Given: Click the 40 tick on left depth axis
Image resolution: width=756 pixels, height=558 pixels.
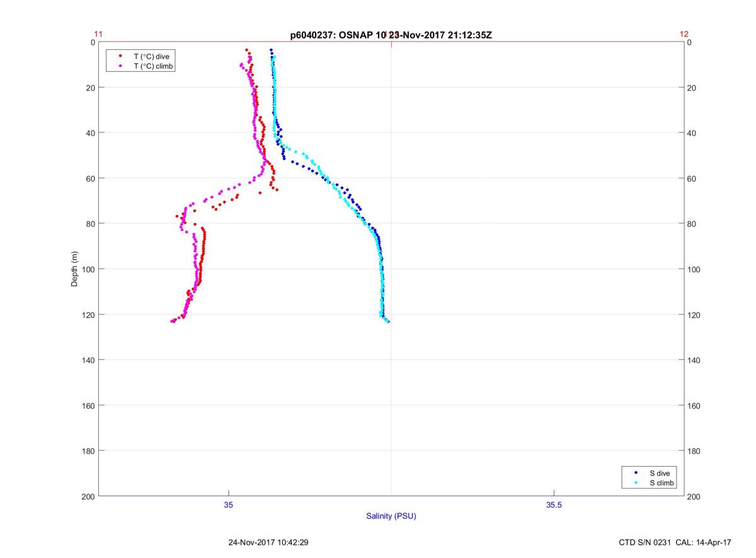Looking at the screenshot, I should [x=91, y=133].
